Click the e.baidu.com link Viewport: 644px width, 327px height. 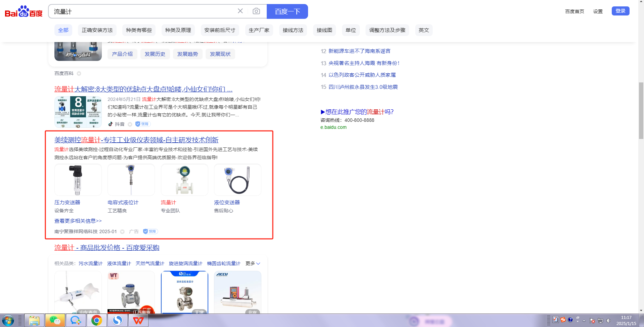click(334, 127)
